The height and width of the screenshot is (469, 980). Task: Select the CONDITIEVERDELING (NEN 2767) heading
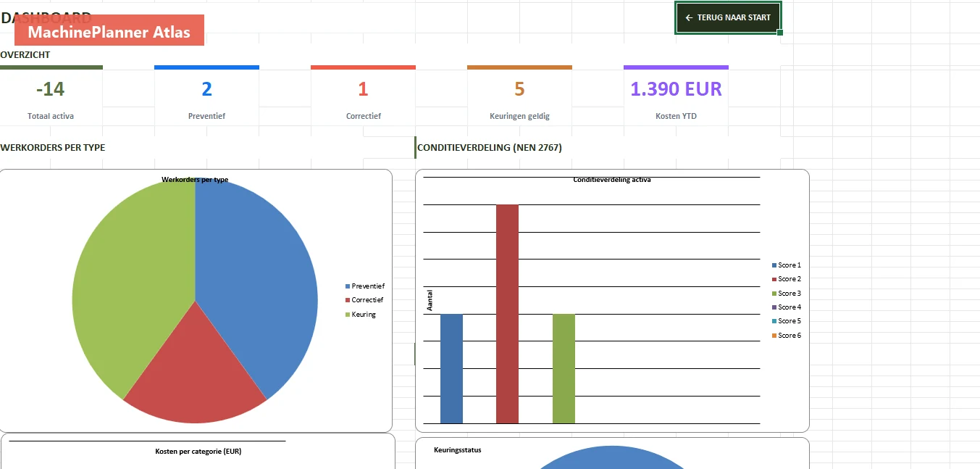pyautogui.click(x=490, y=147)
